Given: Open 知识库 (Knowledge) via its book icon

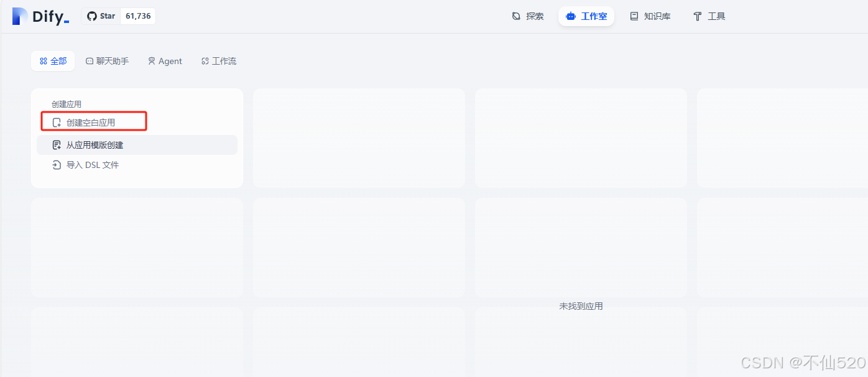Looking at the screenshot, I should point(635,16).
